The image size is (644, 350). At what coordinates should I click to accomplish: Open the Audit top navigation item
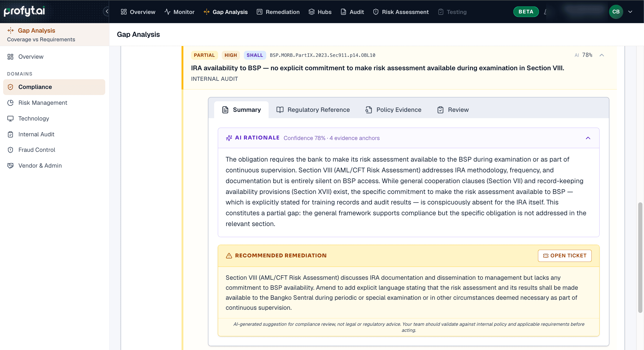(x=352, y=12)
